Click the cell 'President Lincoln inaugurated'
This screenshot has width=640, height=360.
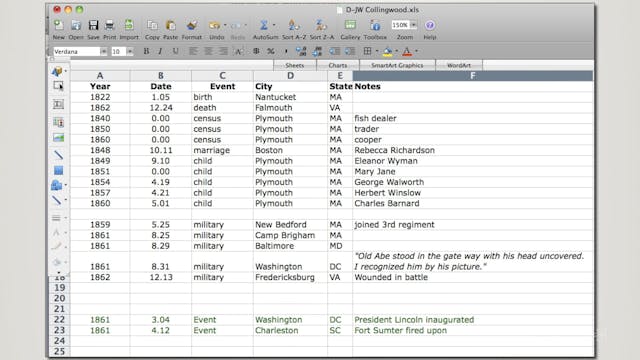point(473,320)
